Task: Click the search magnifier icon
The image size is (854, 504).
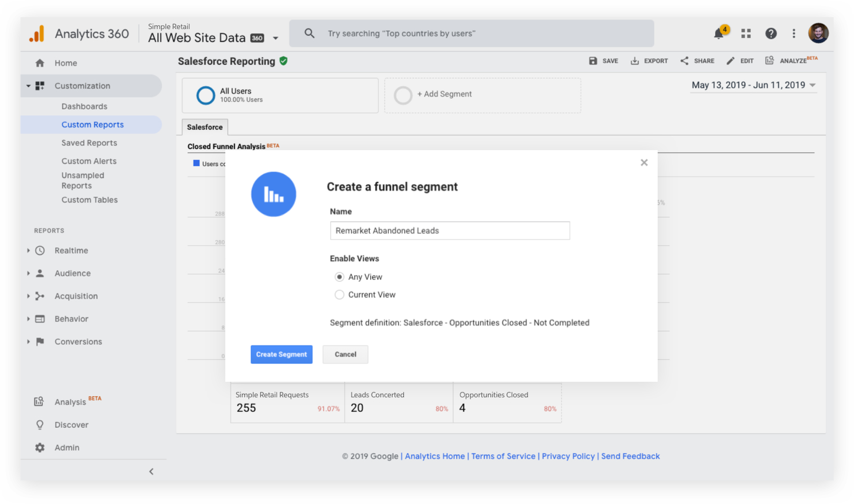Action: (310, 33)
